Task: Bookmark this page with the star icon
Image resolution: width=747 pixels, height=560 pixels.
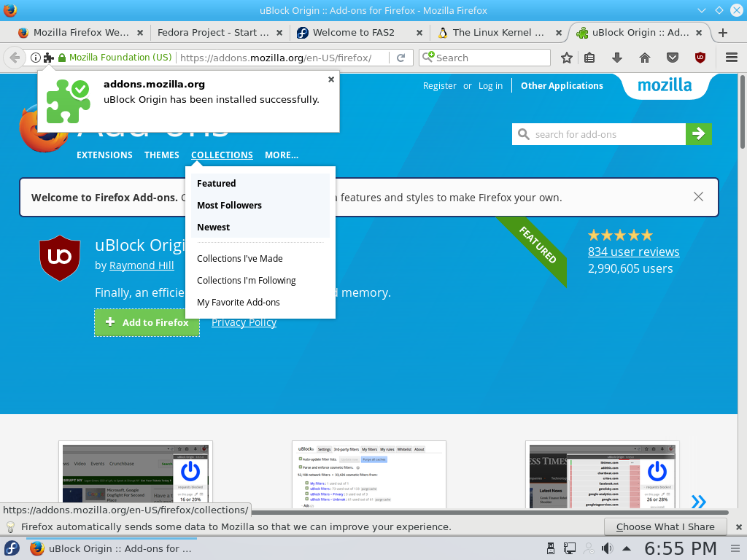Action: point(566,58)
